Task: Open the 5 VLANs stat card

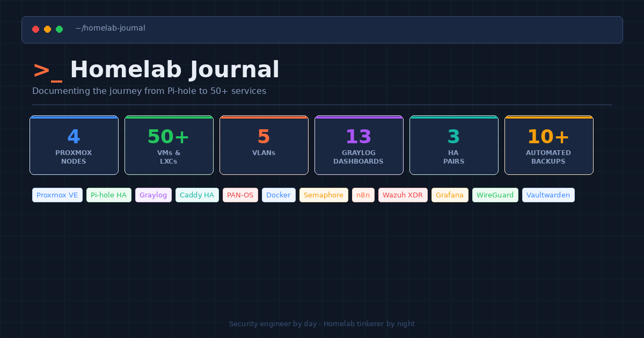Action: [264, 145]
